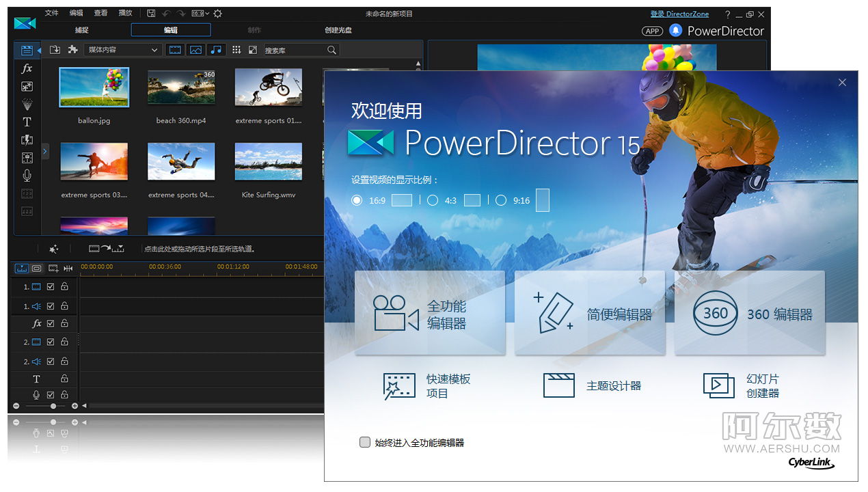
Task: Click the Magic Tools wand icon
Action: tap(54, 249)
